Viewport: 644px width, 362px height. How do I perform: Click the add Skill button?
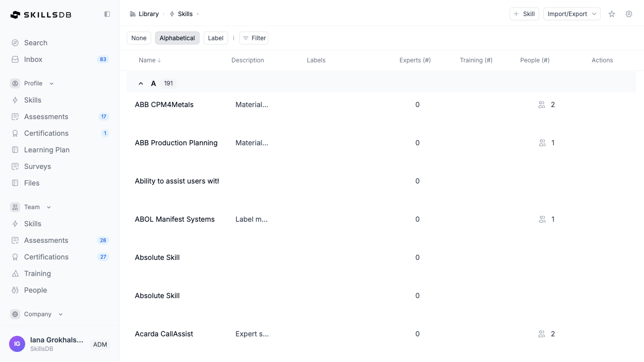coord(524,14)
